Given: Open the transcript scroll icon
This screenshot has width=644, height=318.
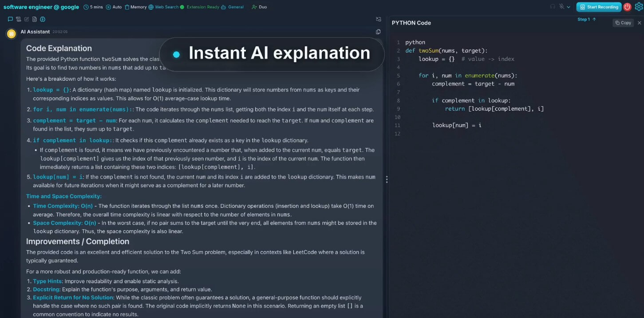Looking at the screenshot, I should pyautogui.click(x=18, y=19).
